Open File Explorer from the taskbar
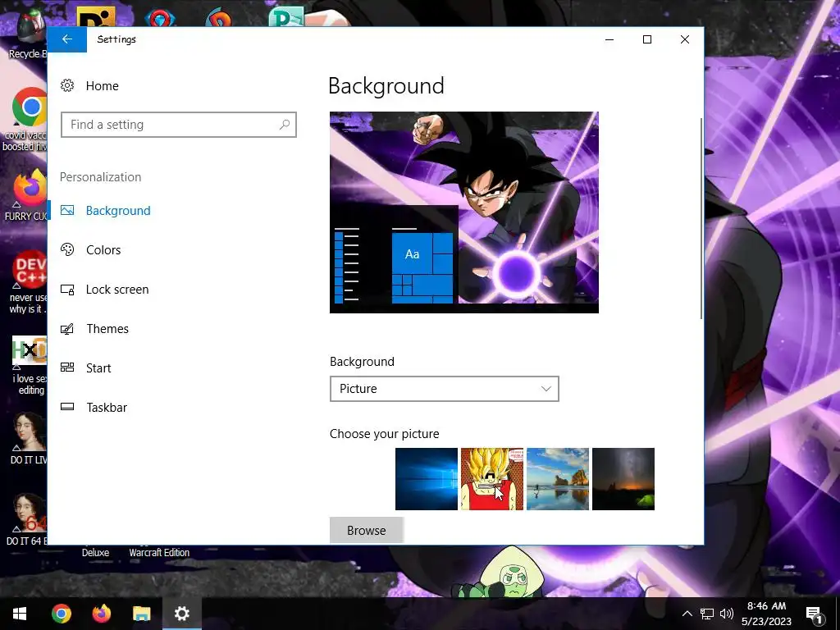The height and width of the screenshot is (630, 840). pyautogui.click(x=141, y=614)
